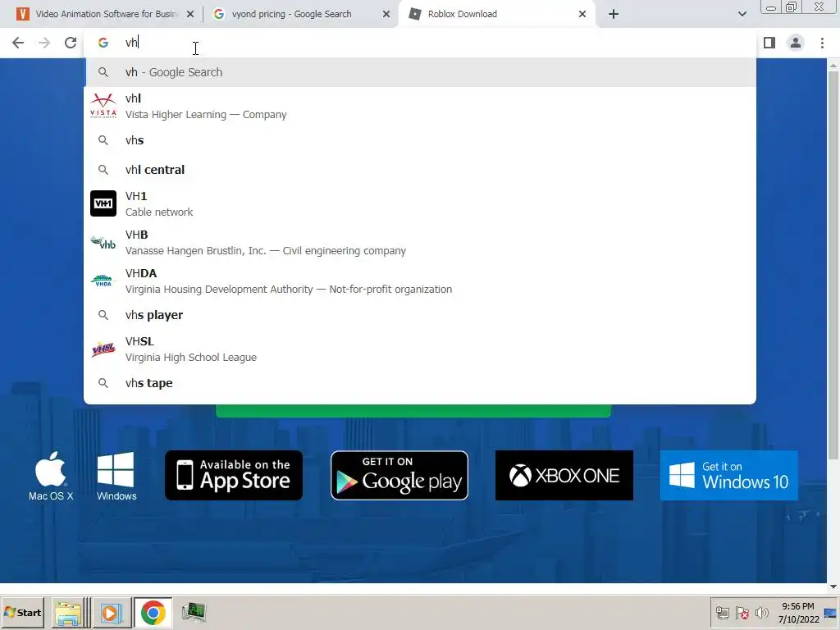Screen dimensions: 840x630
Task: Select the VH1 Cable network suggestion
Action: 420,203
